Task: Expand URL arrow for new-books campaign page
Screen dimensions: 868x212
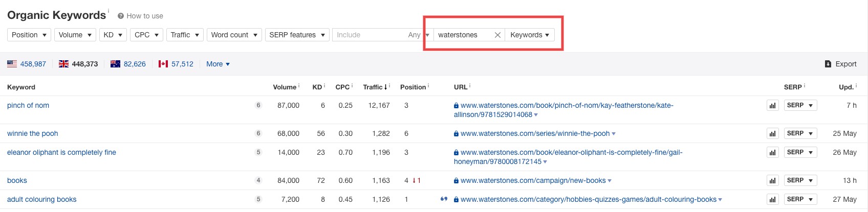Action: click(x=610, y=181)
